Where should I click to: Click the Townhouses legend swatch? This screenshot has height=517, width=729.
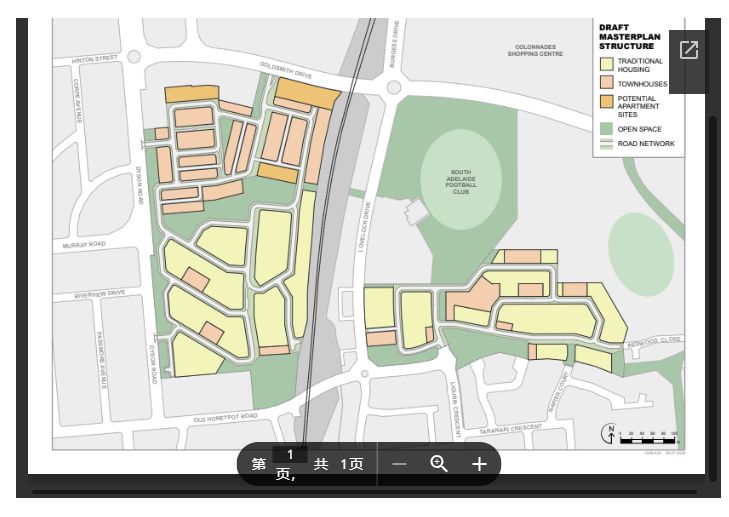point(606,82)
